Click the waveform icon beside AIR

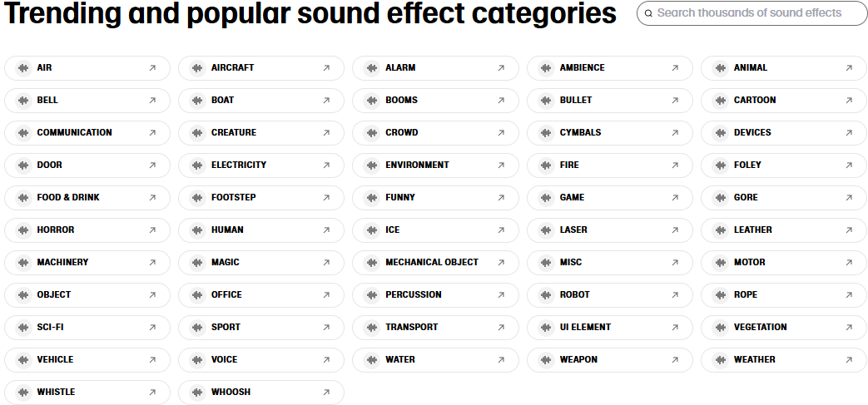coord(23,68)
